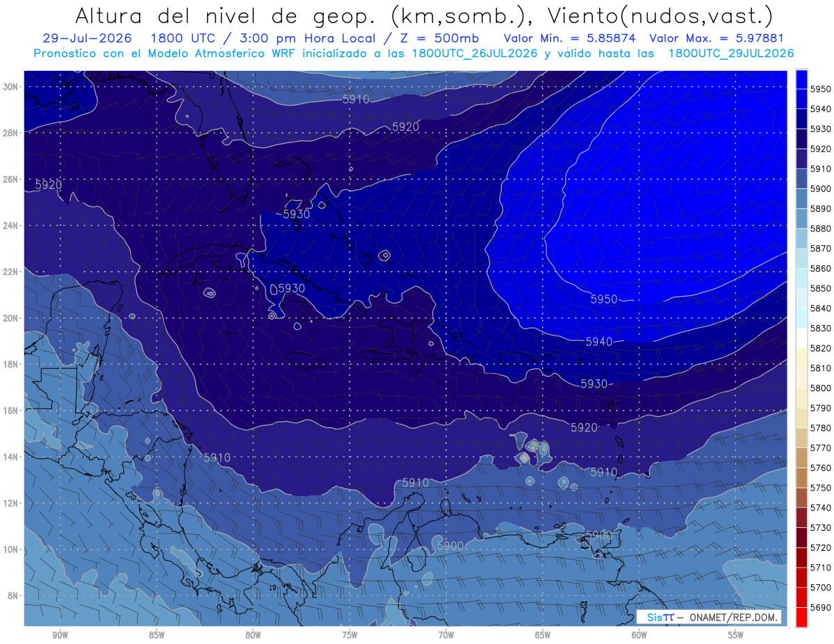Click the 90W longitude axis label

(60, 634)
